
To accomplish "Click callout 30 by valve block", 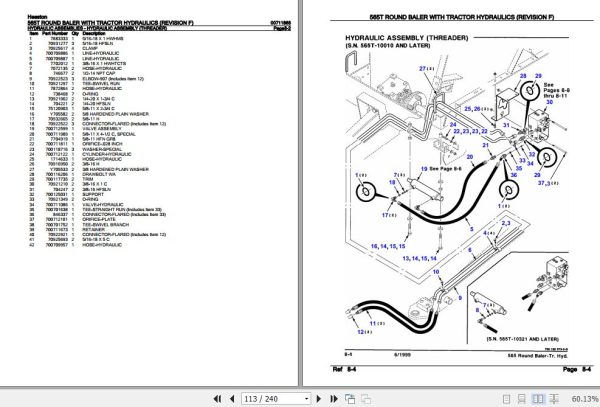I will [549, 102].
